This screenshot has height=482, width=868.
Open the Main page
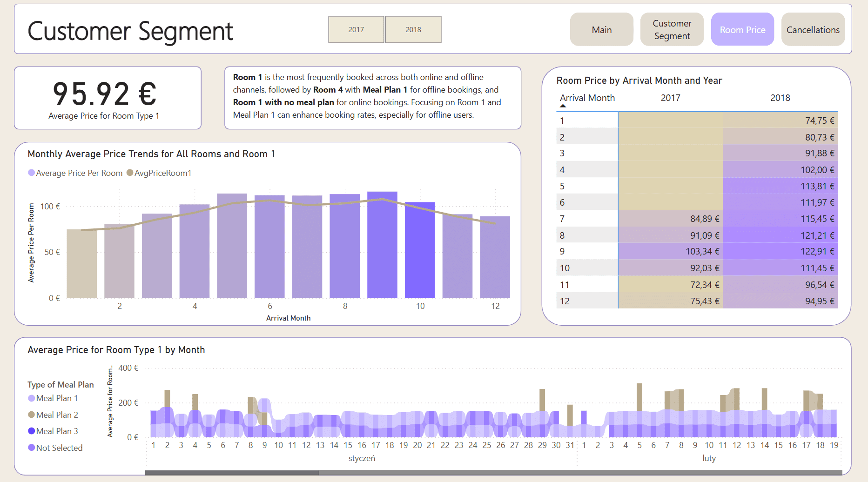click(601, 30)
